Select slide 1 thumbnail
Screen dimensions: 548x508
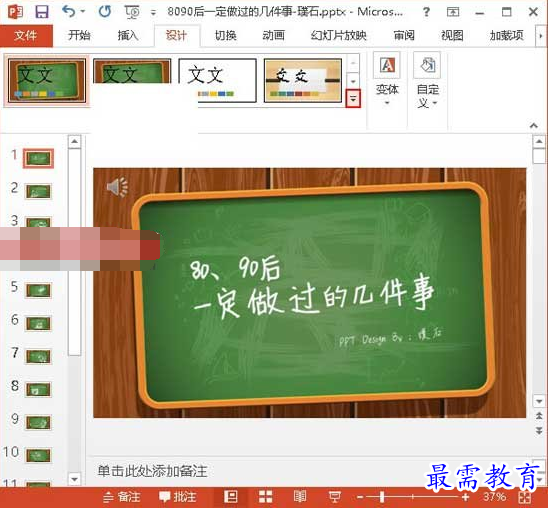click(38, 159)
